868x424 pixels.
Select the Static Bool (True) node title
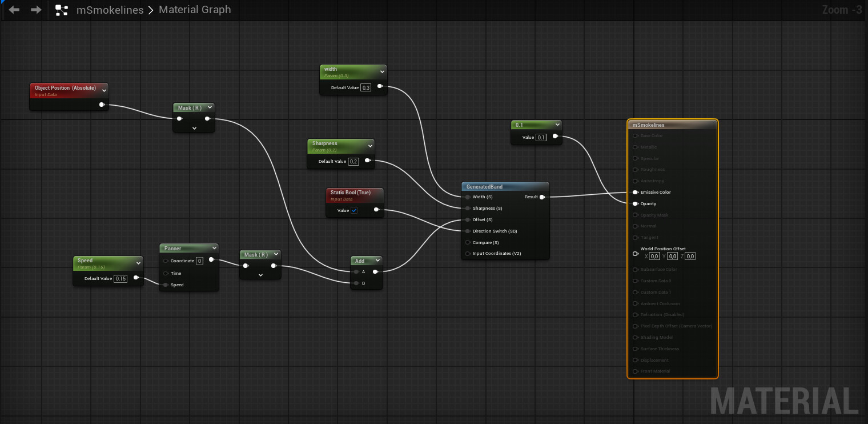click(x=350, y=193)
